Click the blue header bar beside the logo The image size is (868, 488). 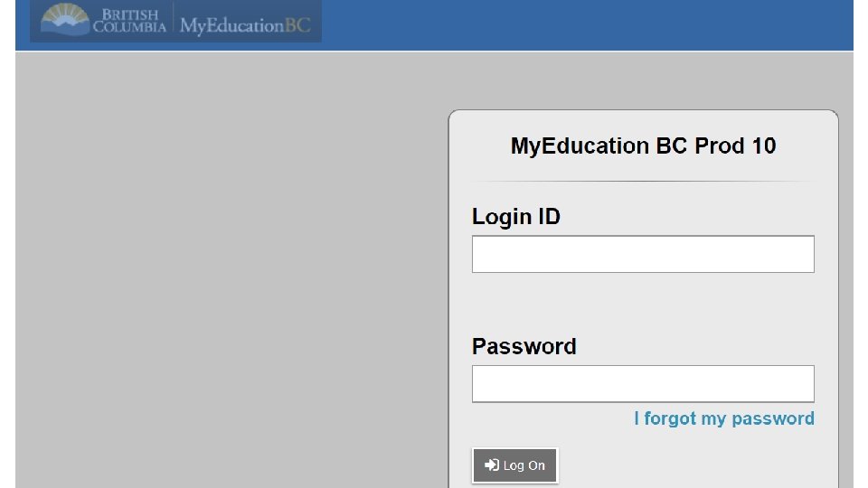[588, 24]
